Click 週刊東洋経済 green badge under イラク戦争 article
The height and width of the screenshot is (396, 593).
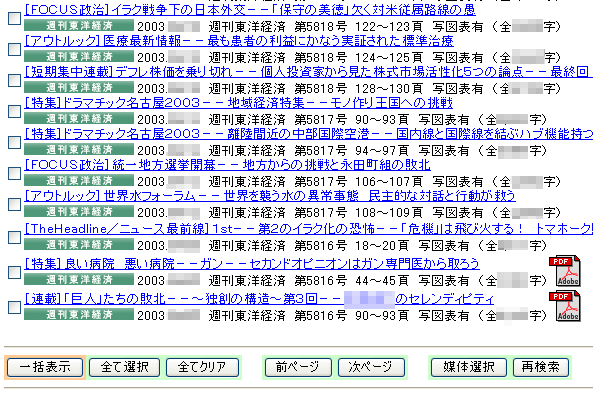[79, 25]
